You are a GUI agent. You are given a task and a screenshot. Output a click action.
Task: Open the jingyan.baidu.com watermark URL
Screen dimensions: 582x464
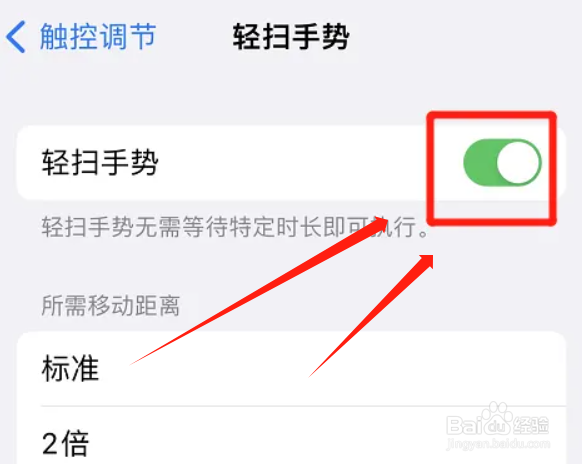coord(498,443)
